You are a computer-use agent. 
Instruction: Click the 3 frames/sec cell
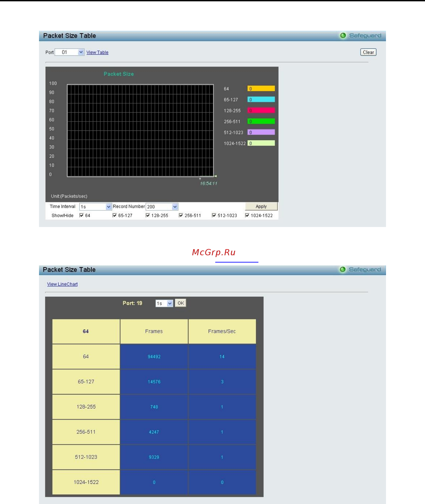222,382
